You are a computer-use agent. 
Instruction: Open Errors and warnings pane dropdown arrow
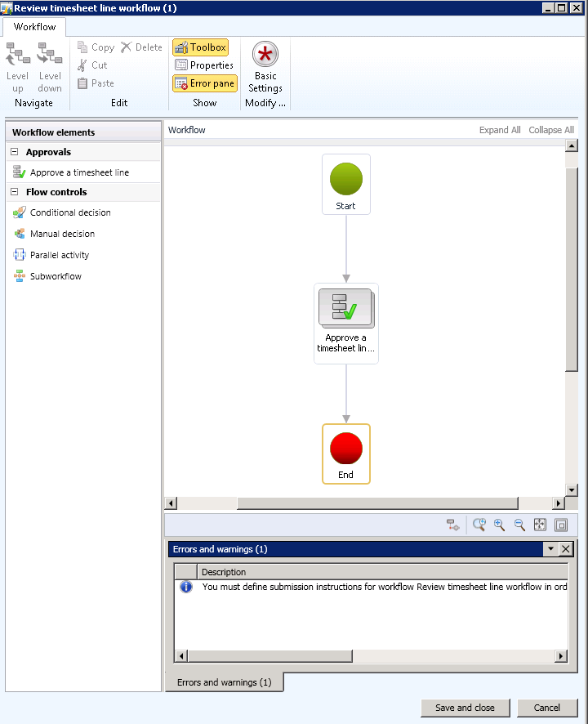550,549
